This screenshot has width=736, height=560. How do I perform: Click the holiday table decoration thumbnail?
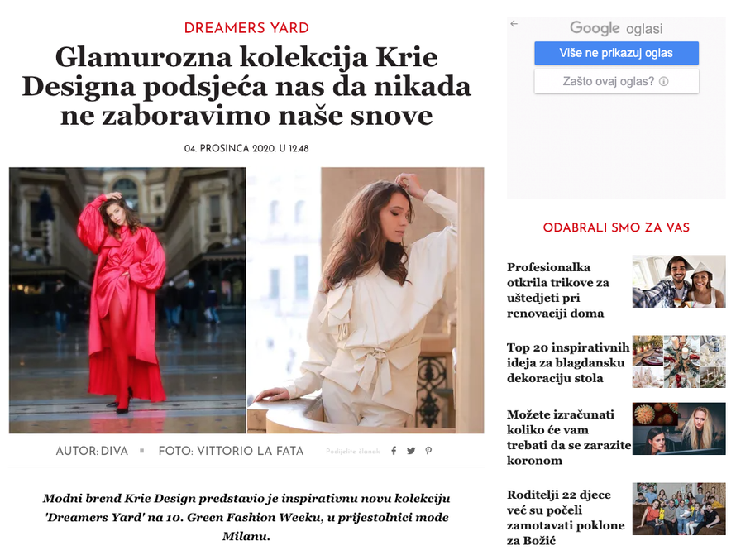679,361
